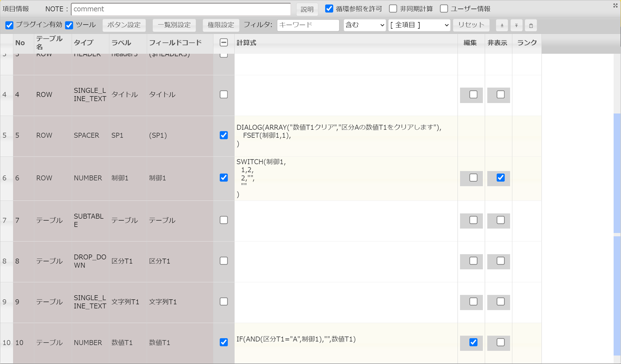Click the ランク column header

pos(527,43)
